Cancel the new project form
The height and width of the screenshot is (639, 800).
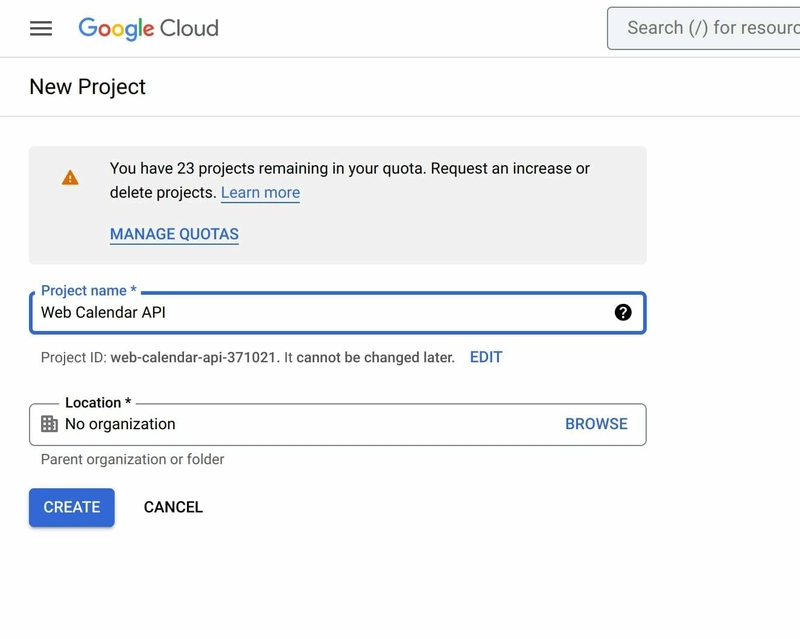(x=173, y=507)
